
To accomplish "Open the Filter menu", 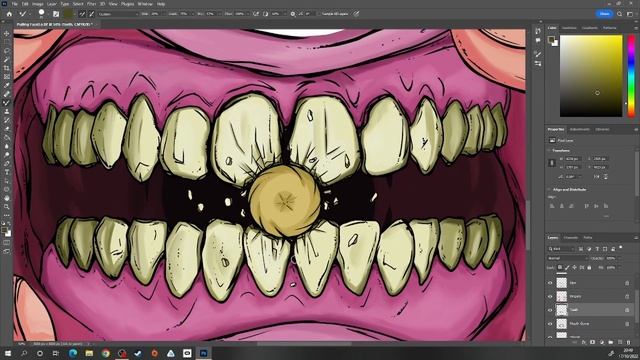I will (91, 4).
